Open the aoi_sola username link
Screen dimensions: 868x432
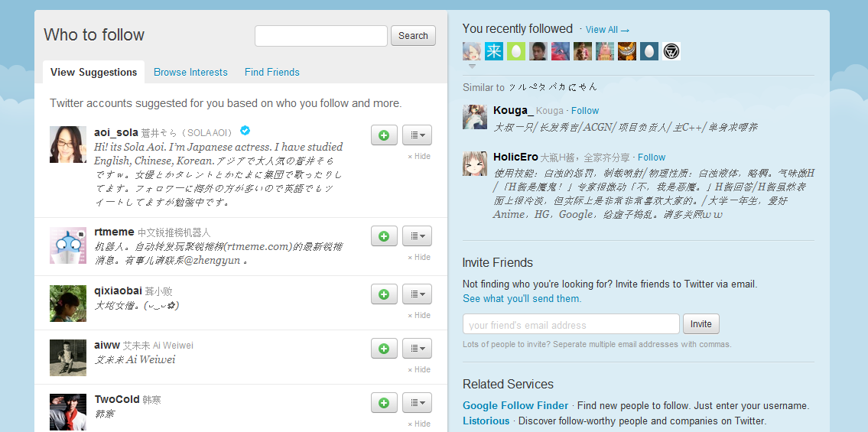(x=116, y=132)
